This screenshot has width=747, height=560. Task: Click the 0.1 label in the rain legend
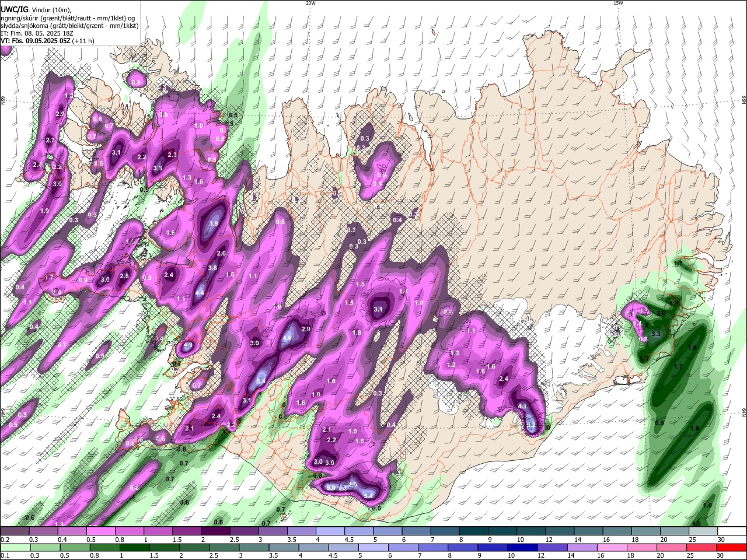5,556
